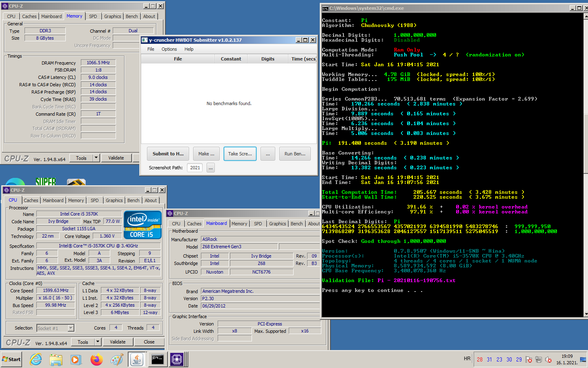Screen dimensions: 588x368
Task: Open Paint from the taskbar
Action: (117, 359)
